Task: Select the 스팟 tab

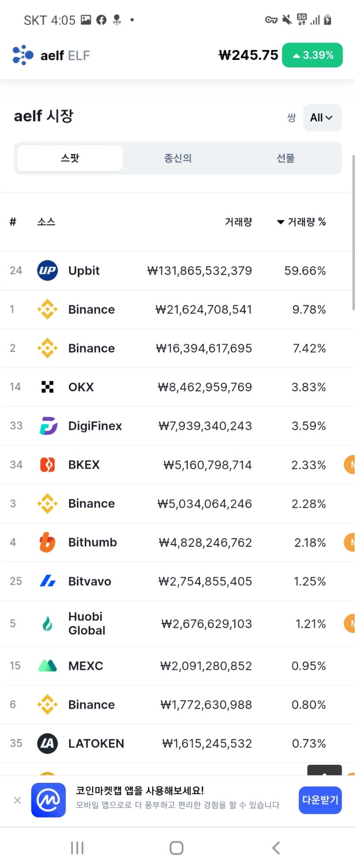Action: [70, 158]
